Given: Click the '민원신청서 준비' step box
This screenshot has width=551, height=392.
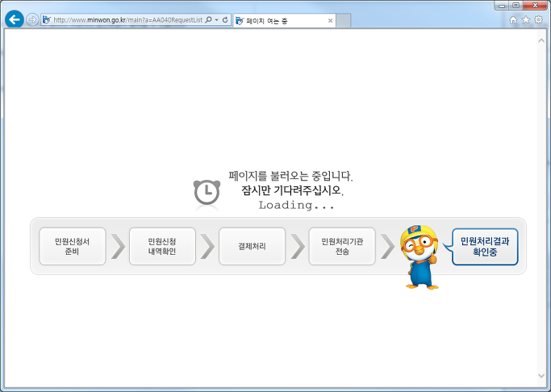Looking at the screenshot, I should (73, 246).
